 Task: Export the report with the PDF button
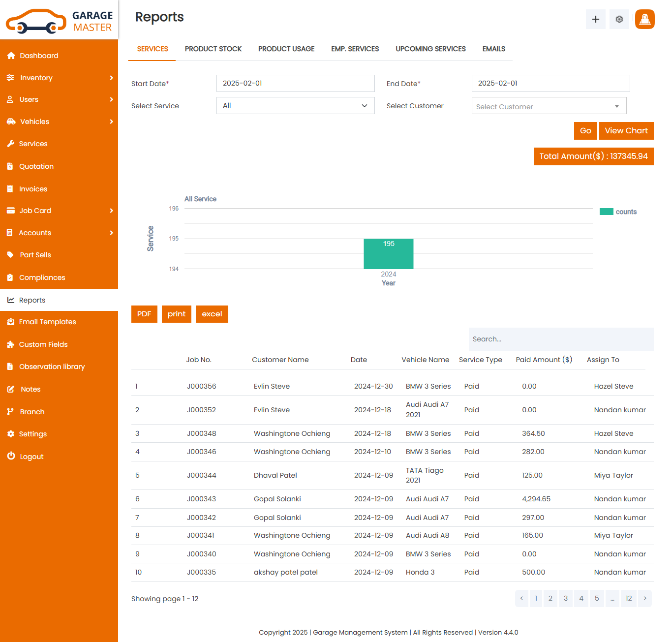point(144,314)
